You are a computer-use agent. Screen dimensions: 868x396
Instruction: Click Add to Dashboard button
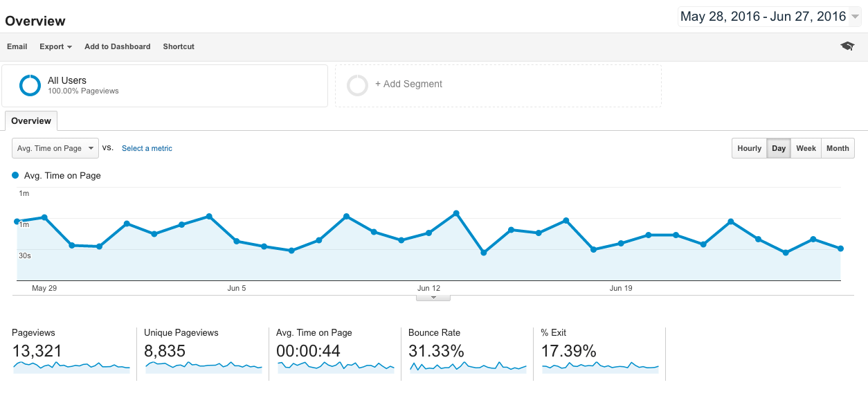[117, 46]
